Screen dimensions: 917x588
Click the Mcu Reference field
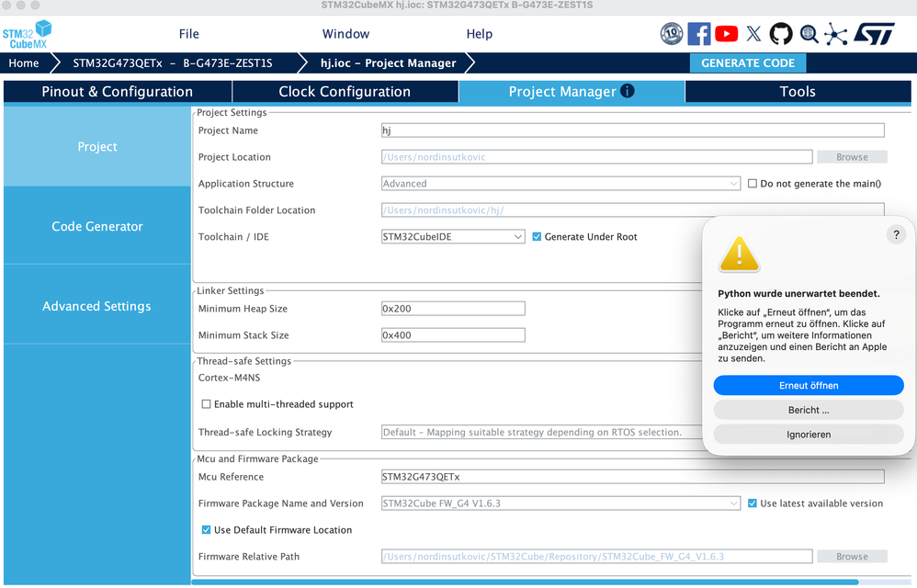(x=633, y=477)
